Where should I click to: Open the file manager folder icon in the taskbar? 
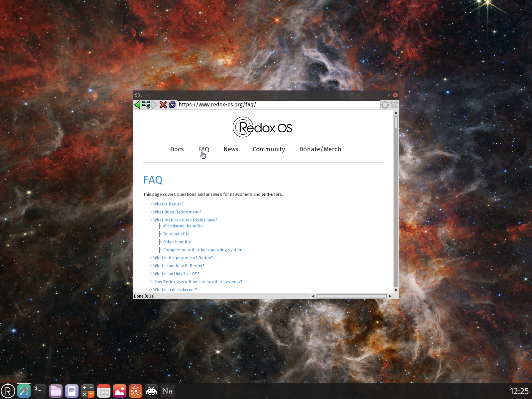(x=56, y=391)
